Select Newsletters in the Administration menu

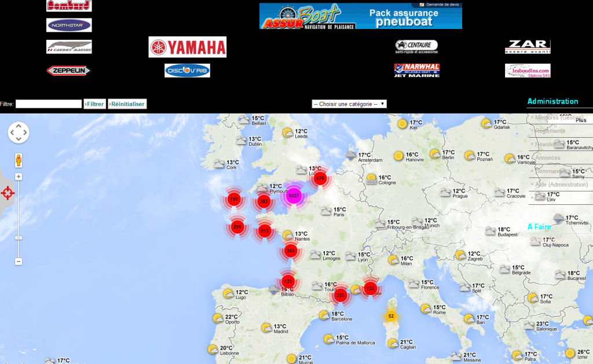click(551, 144)
